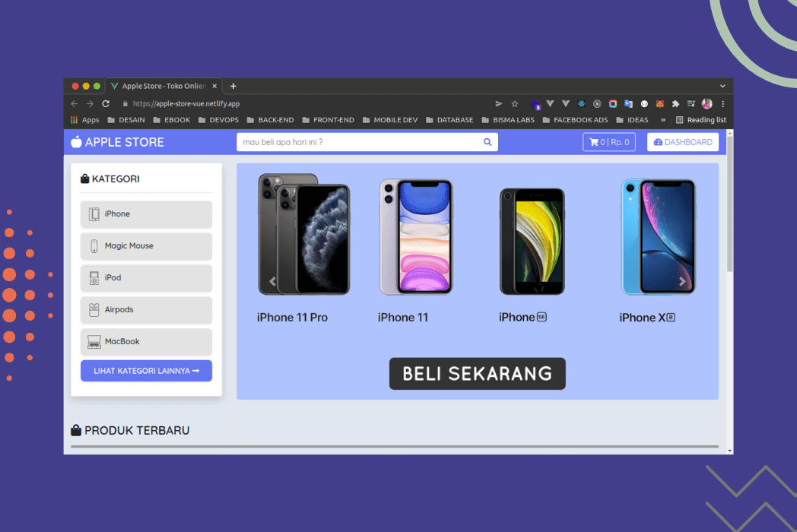Go back using the browser back arrow
The image size is (797, 532).
75,103
